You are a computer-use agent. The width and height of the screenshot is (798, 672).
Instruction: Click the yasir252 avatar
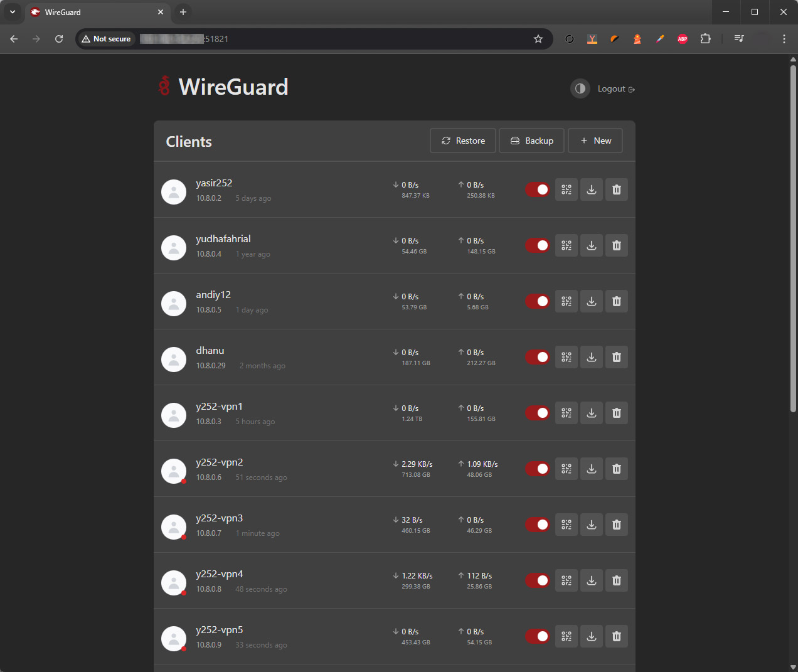pos(174,192)
